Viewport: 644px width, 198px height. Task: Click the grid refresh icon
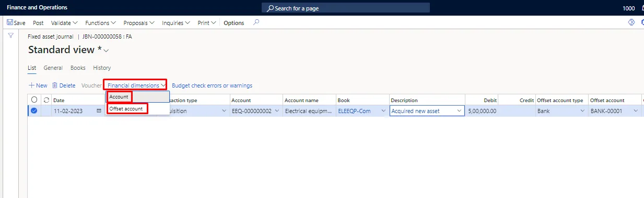coord(46,100)
